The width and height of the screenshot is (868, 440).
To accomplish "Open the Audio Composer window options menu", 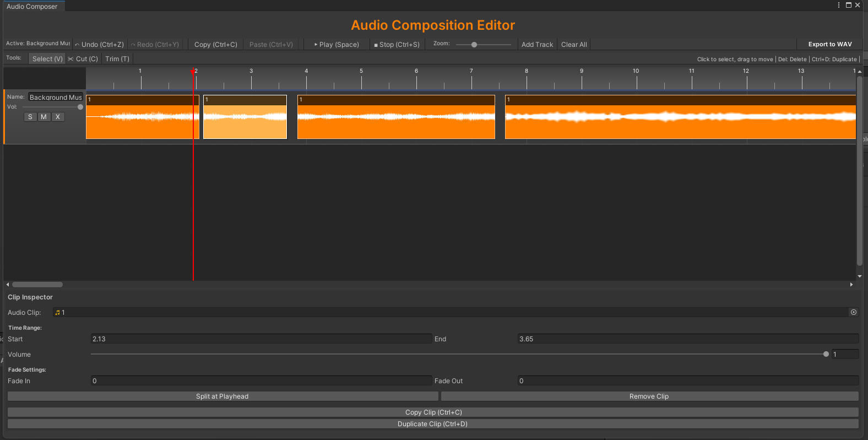I will (x=839, y=5).
